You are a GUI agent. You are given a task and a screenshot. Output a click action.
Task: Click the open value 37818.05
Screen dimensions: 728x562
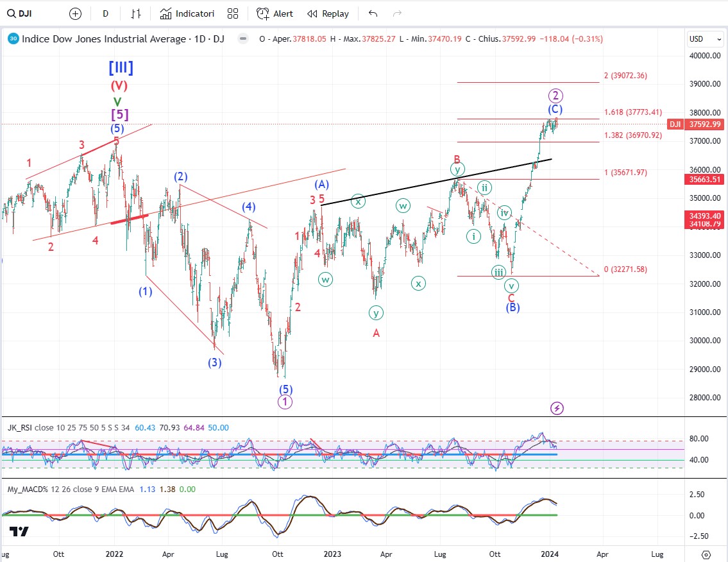coord(309,39)
